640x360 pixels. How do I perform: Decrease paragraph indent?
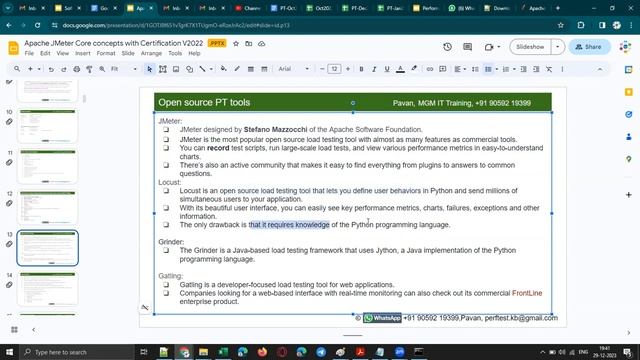(524, 69)
